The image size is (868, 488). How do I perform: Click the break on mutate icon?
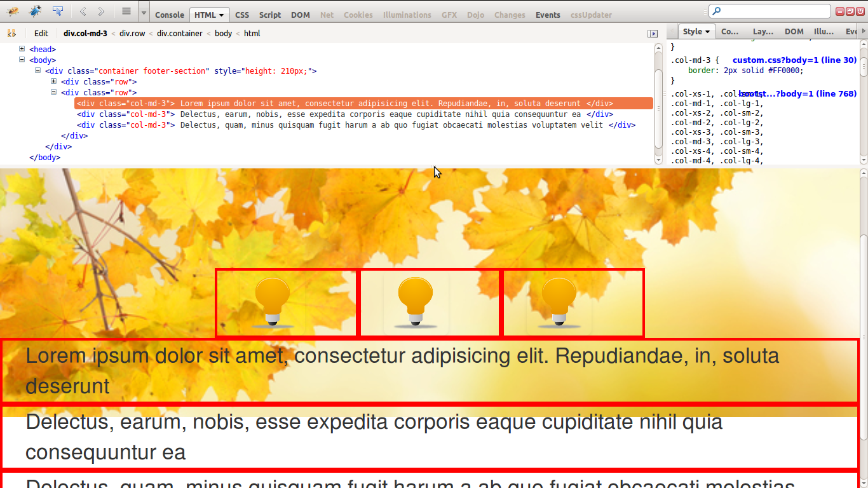tap(11, 33)
